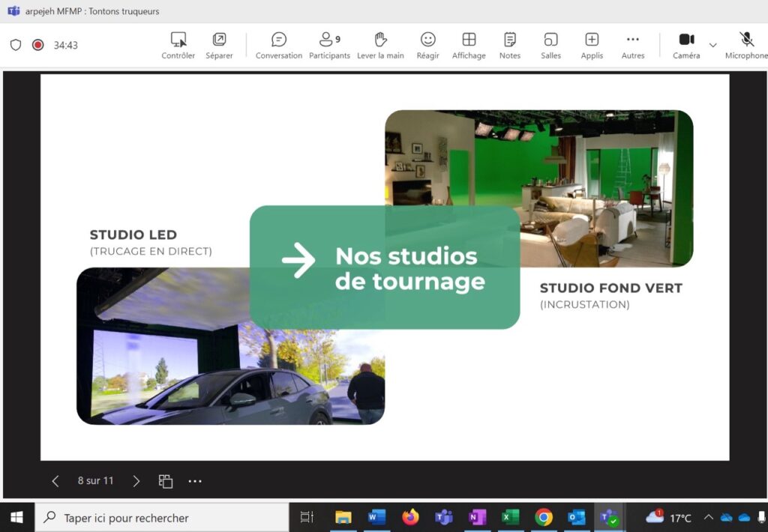This screenshot has width=768, height=532.
Task: Change layout via Affichage
Action: click(469, 45)
